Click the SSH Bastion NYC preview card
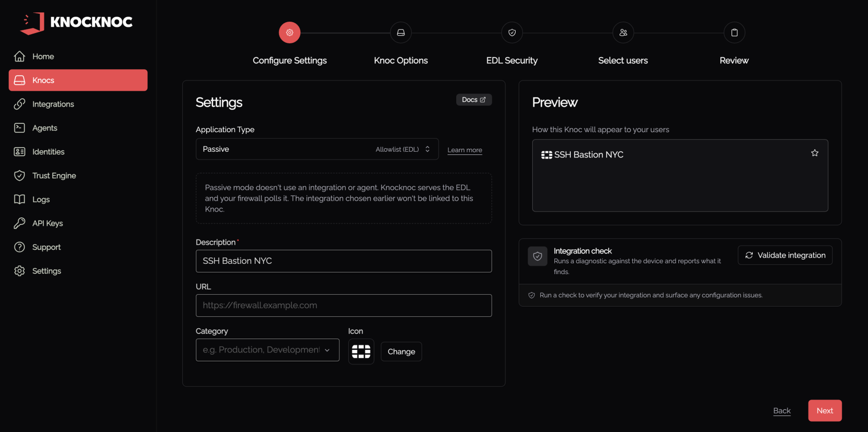Image resolution: width=868 pixels, height=432 pixels. [680, 175]
